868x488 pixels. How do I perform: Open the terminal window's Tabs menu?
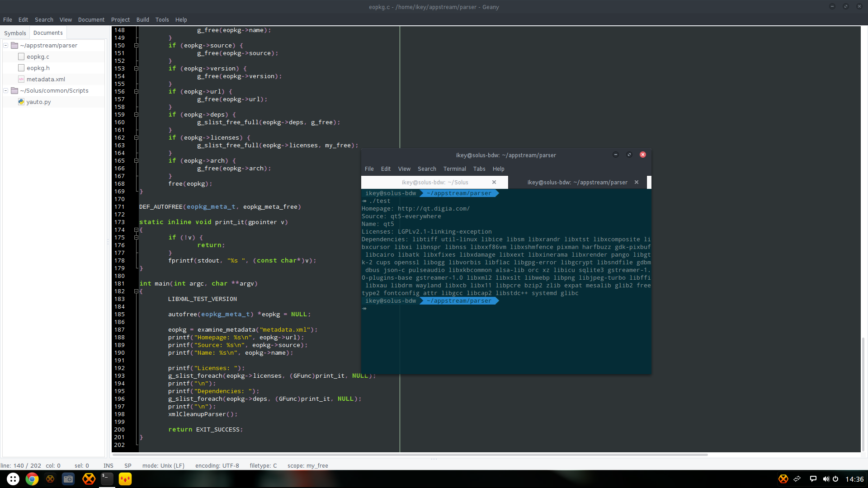[479, 169]
